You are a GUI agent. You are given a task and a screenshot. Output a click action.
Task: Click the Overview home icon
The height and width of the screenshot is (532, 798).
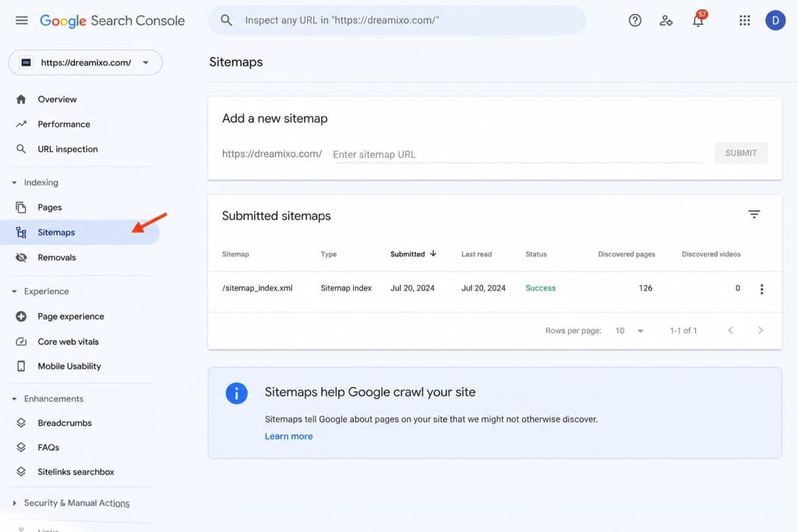click(21, 99)
